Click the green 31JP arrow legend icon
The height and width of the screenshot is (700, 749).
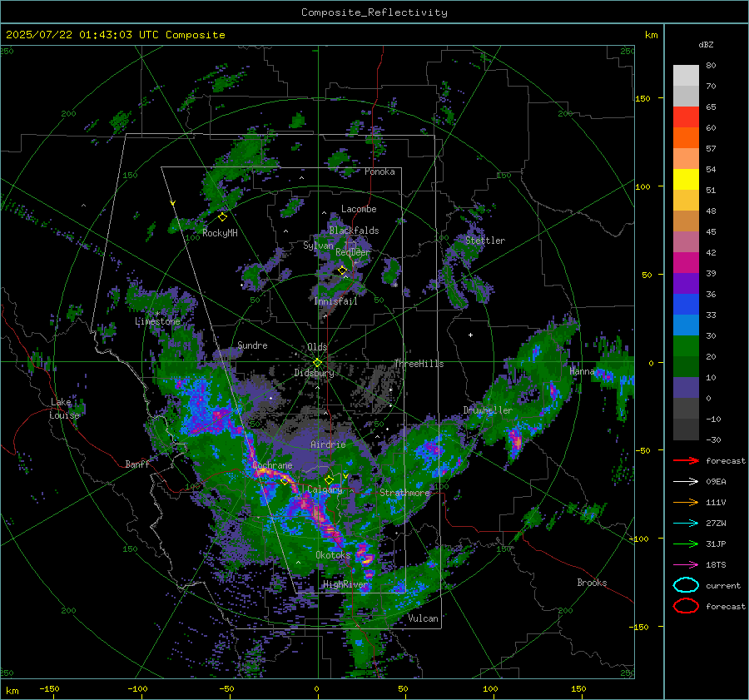click(686, 544)
